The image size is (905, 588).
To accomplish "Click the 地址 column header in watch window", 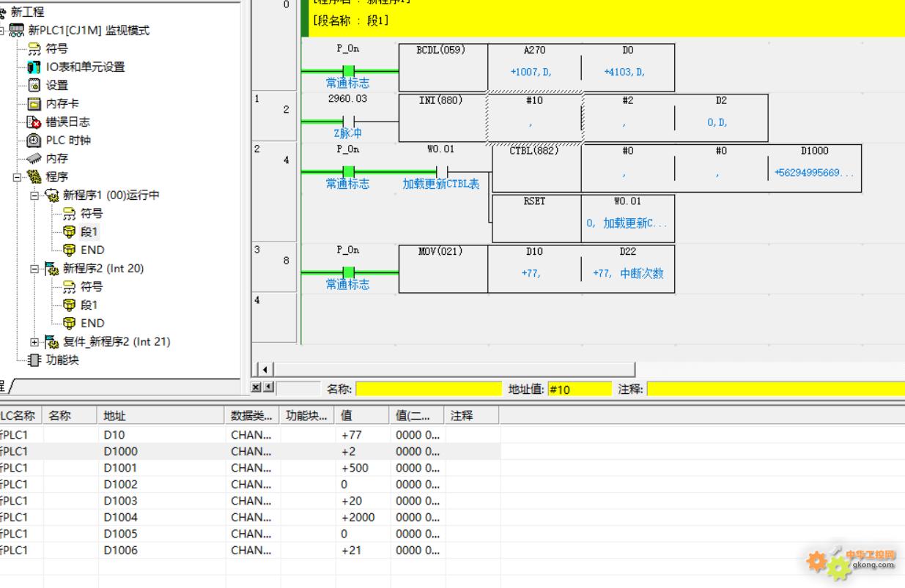I will (x=114, y=415).
